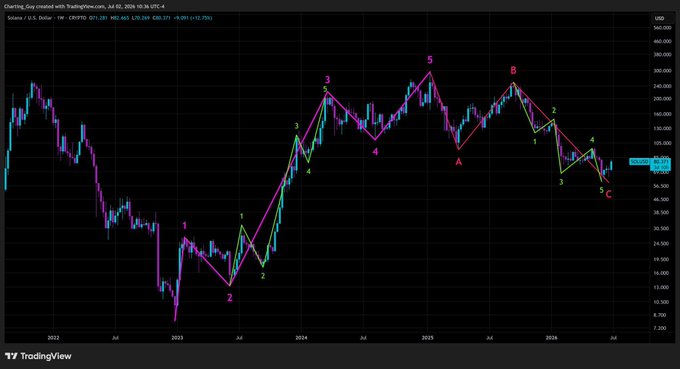Click the 30.500 price axis label
Image resolution: width=680 pixels, height=369 pixels.
point(662,229)
